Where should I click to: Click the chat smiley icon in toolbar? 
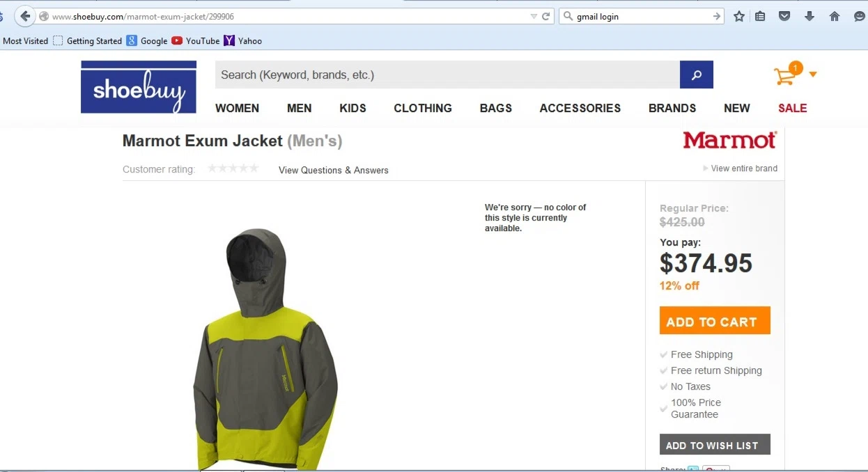(x=860, y=16)
